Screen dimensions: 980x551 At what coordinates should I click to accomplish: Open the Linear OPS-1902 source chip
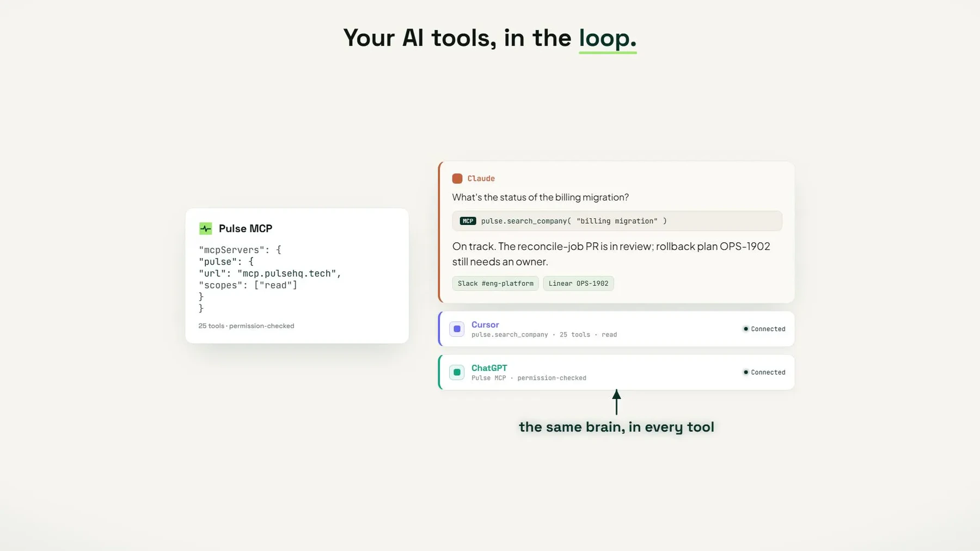pos(578,284)
